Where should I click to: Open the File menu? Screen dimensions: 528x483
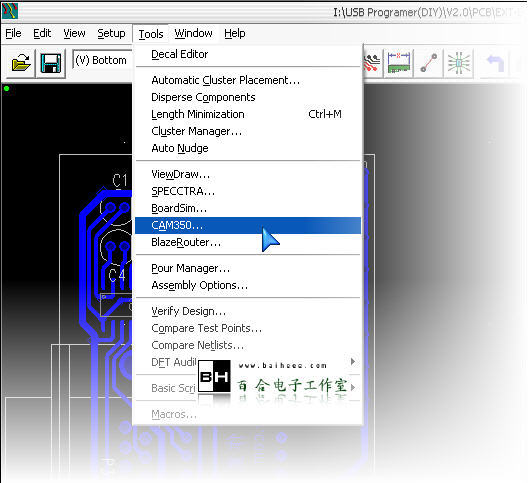(13, 33)
